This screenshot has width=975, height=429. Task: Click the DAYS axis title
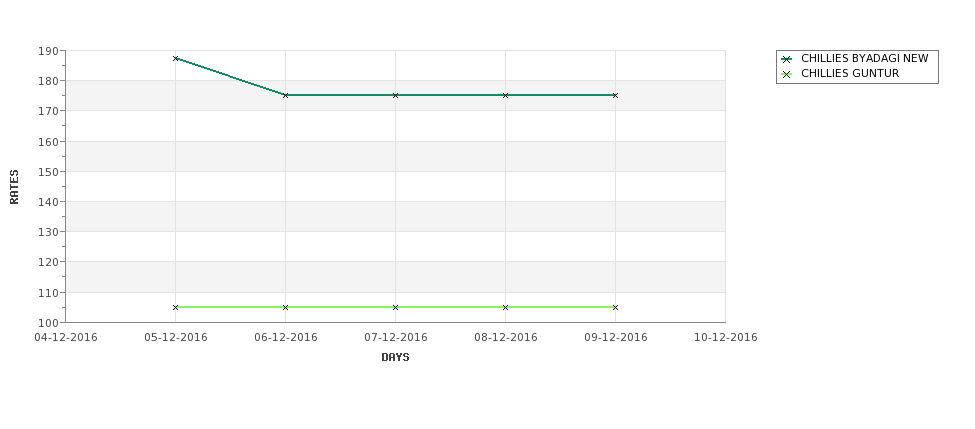point(395,357)
